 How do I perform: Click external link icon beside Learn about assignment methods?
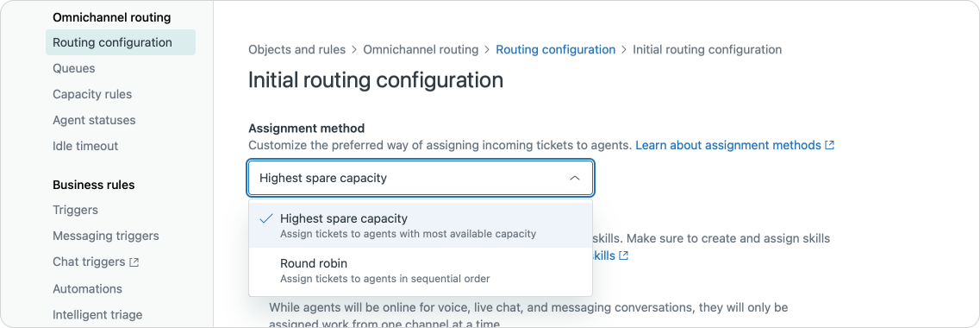point(829,145)
